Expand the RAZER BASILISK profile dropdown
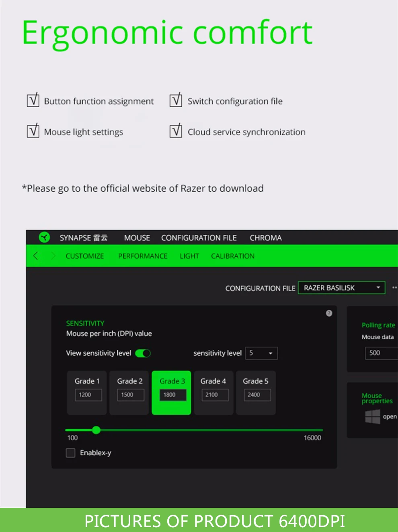Viewport: 398px width, 532px height. tap(342, 288)
